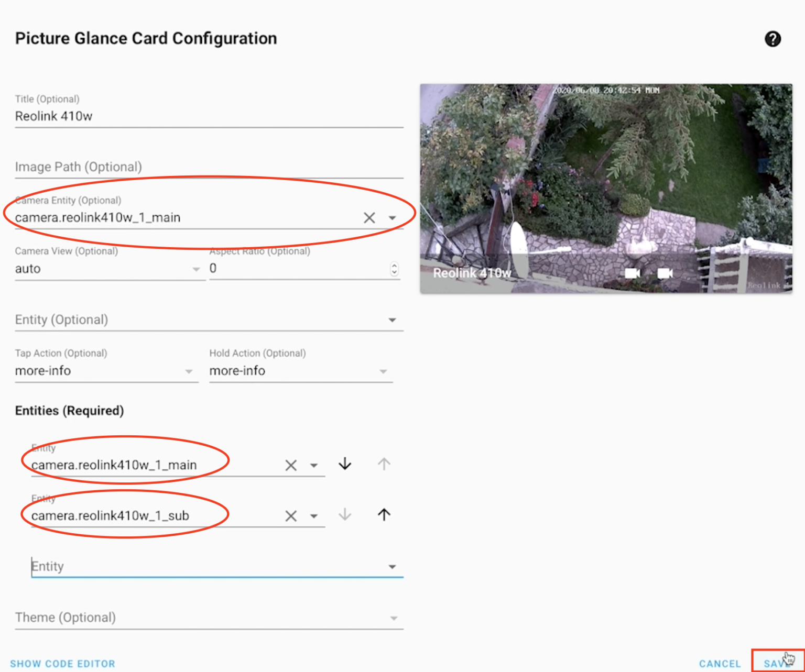Clear the camera.reolink410w_1_main entity row
805x672 pixels.
point(291,465)
